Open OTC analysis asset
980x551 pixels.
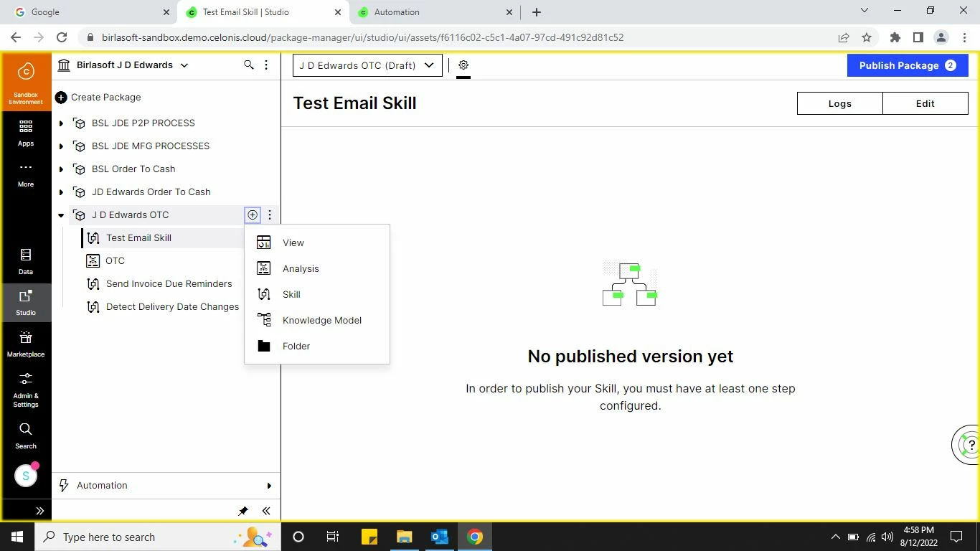115,260
